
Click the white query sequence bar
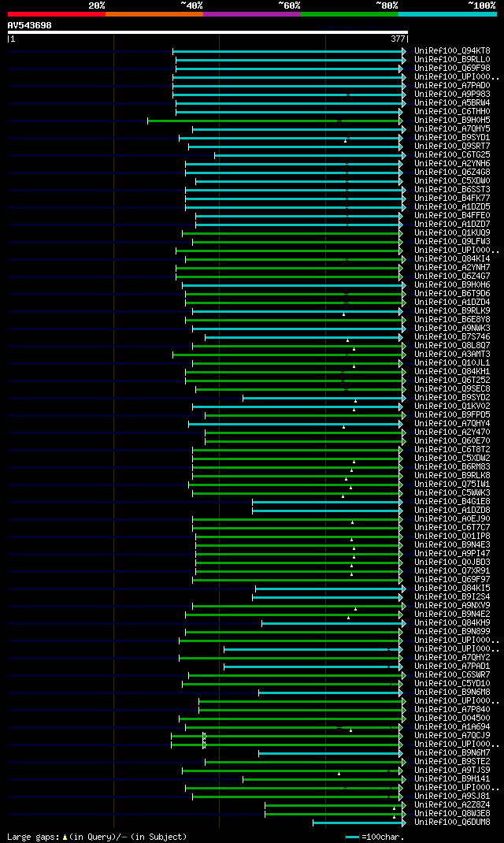coord(207,32)
